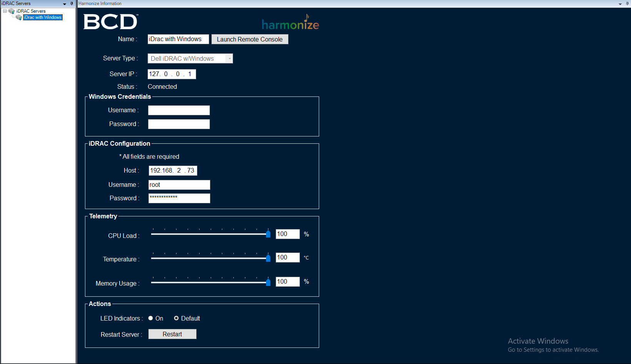This screenshot has width=631, height=364.
Task: Focus the iDRAC Host IP field
Action: click(173, 171)
